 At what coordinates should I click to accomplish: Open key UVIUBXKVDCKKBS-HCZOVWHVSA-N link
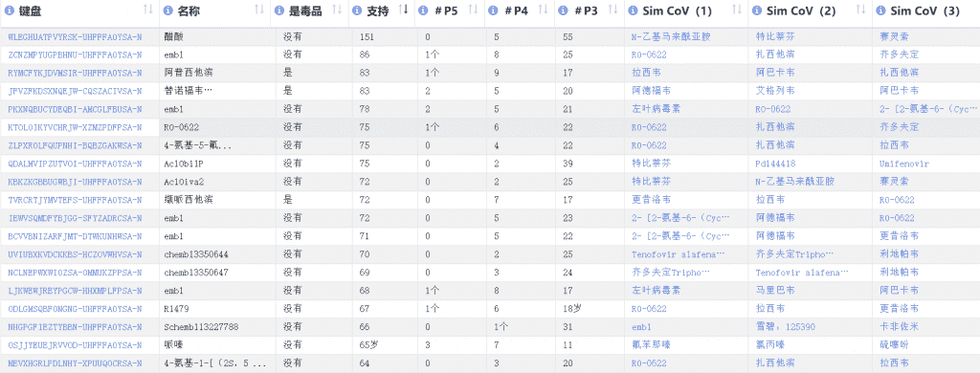click(75, 254)
